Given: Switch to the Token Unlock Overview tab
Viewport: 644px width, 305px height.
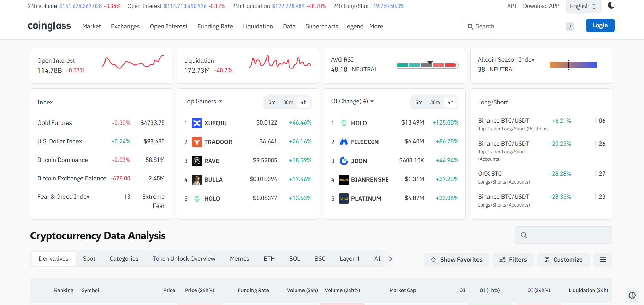Looking at the screenshot, I should (184, 259).
